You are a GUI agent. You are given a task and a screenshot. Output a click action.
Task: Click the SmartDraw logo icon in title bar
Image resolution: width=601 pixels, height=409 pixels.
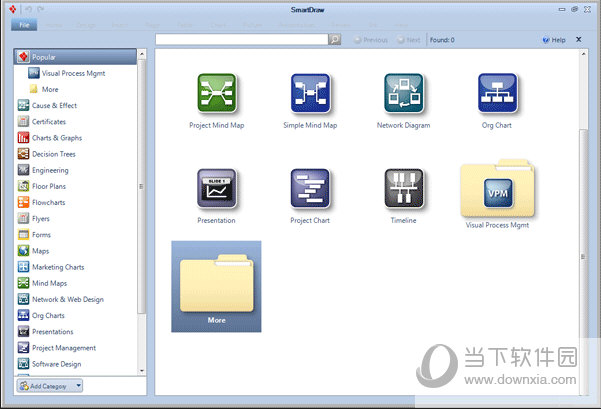13,9
